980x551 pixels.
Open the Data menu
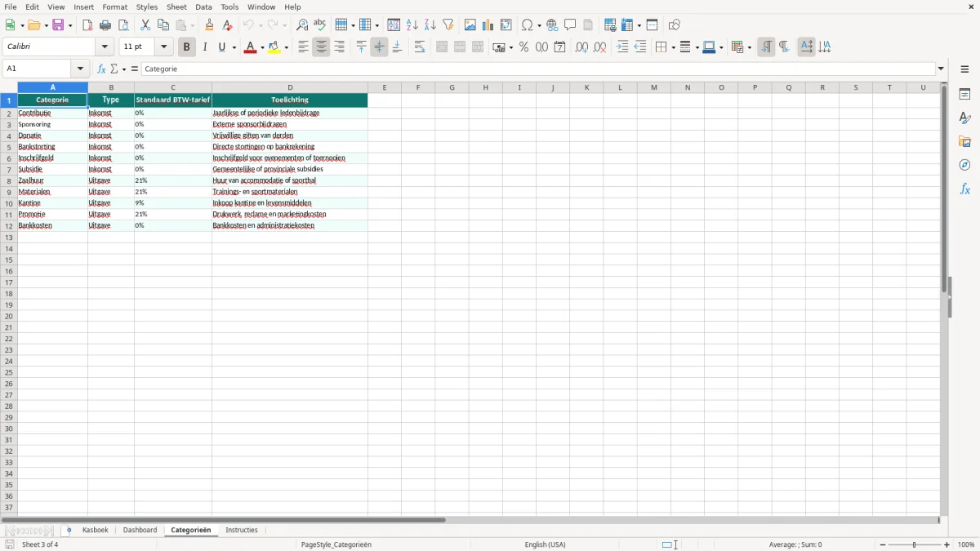[x=203, y=7]
